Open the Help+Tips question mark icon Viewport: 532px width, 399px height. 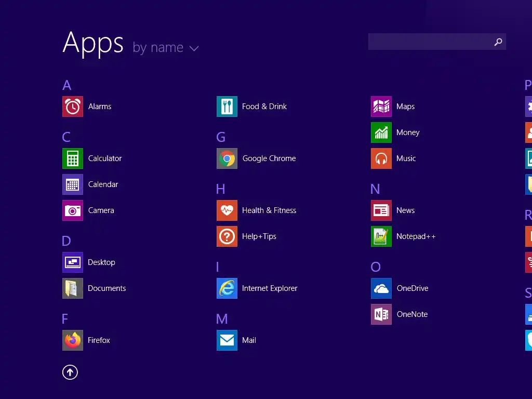coord(227,236)
